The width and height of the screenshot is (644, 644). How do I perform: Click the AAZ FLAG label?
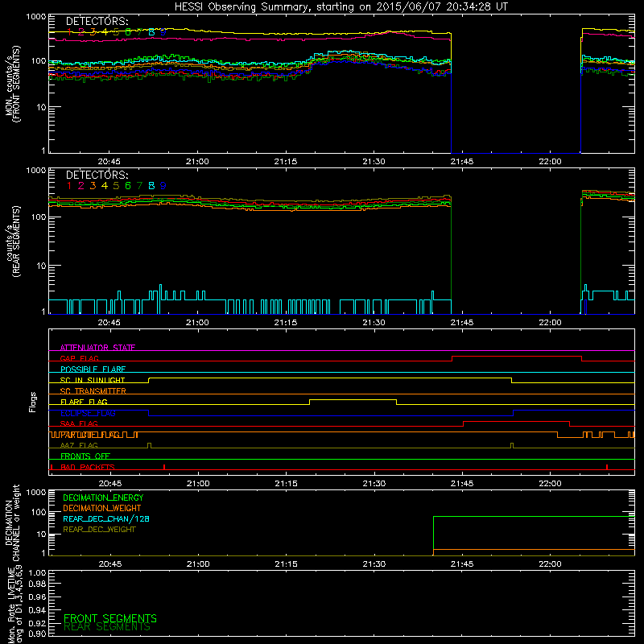pos(79,445)
